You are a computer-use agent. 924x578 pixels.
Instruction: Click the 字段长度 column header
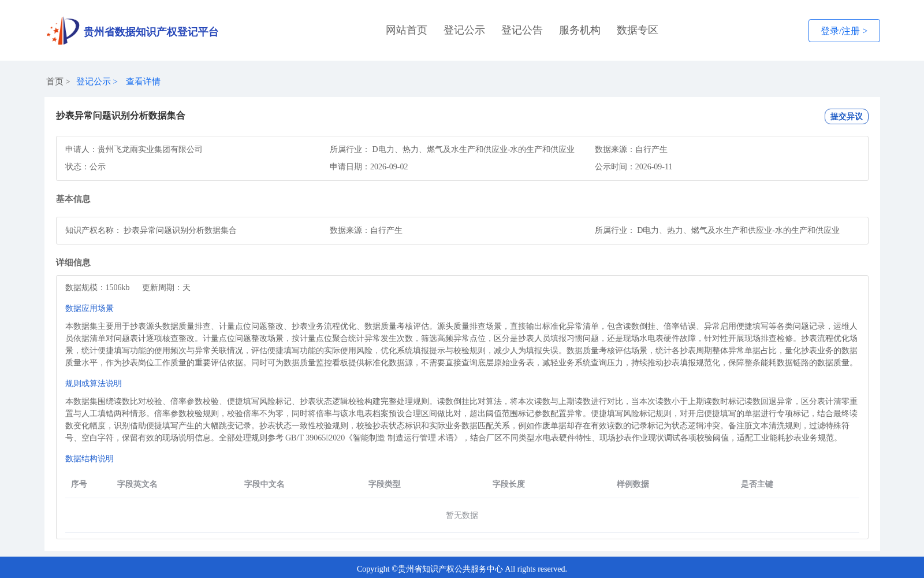509,484
